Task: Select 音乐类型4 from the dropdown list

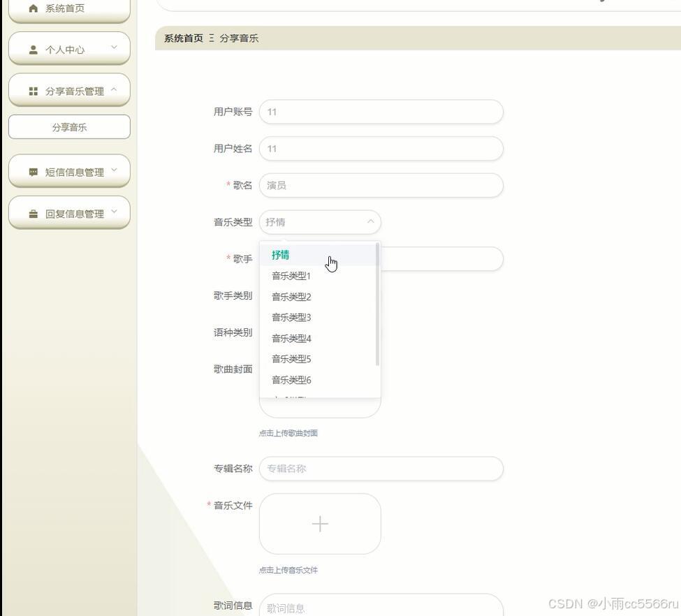Action: (x=318, y=339)
